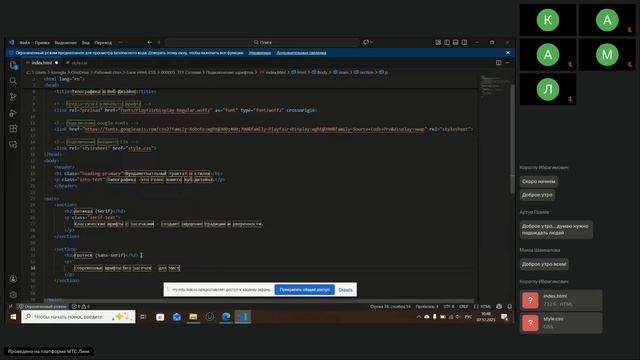Open the Manage gear icon
Viewport: 640px width, 360px height.
click(x=13, y=295)
